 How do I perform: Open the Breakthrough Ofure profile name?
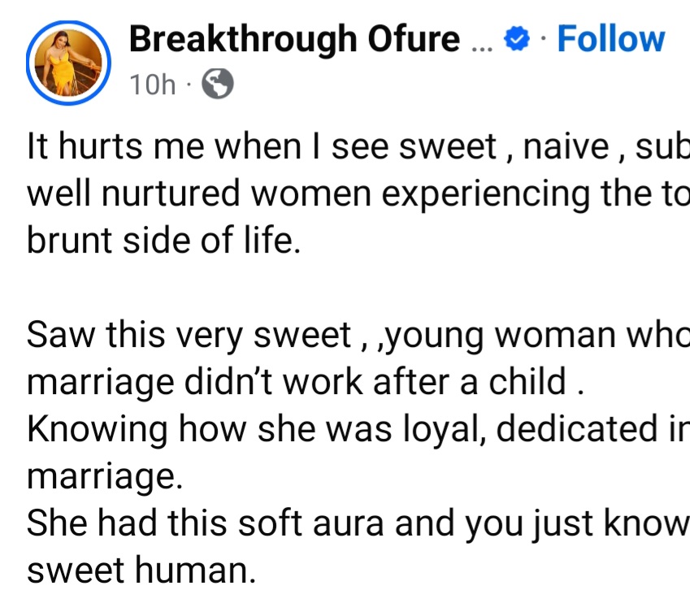point(294,39)
